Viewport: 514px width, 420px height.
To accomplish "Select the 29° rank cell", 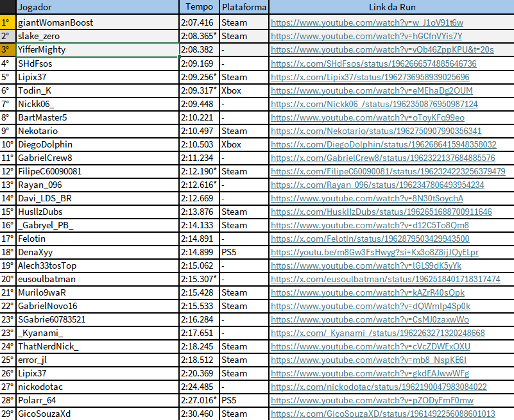I will (x=8, y=414).
